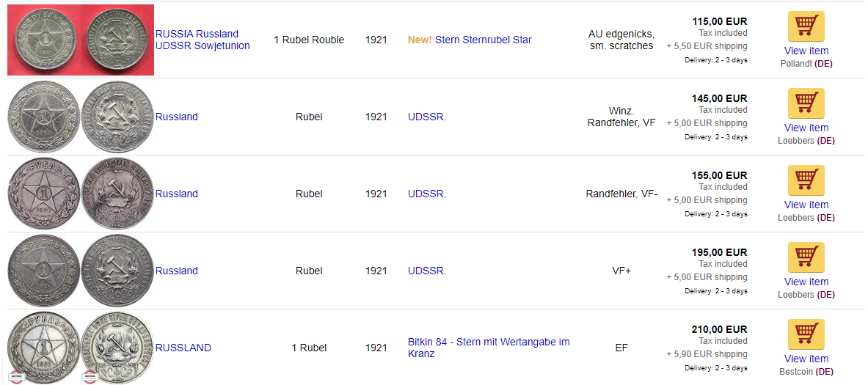Open the Bestcoin EF coin thumbnail
Screen dimensions: 868x385
point(80,348)
